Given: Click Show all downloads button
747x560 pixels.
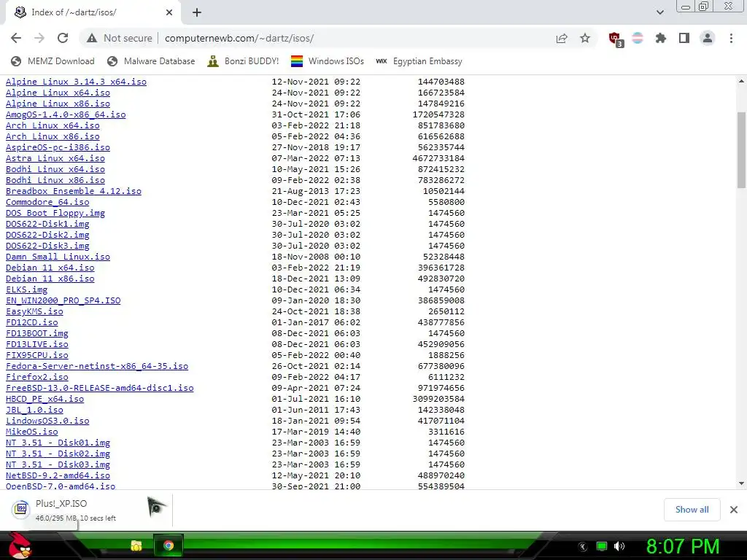Looking at the screenshot, I should tap(692, 510).
